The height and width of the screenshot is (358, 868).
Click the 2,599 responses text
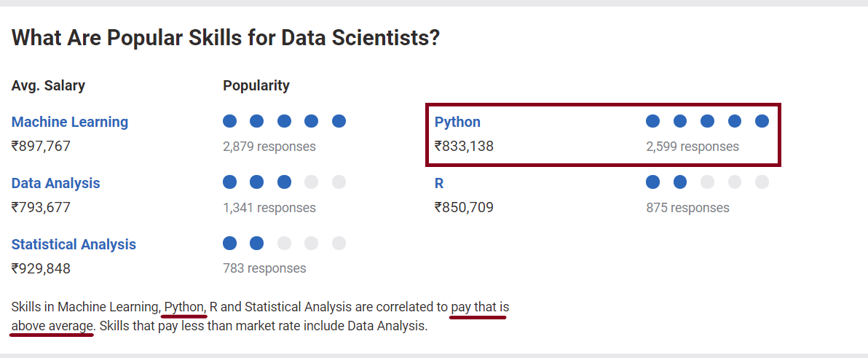pos(692,147)
